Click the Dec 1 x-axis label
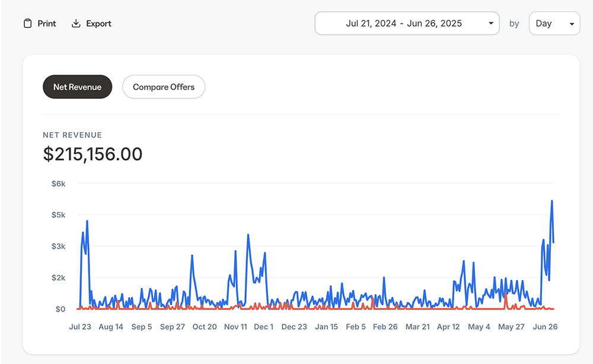This screenshot has height=364, width=593. click(264, 327)
